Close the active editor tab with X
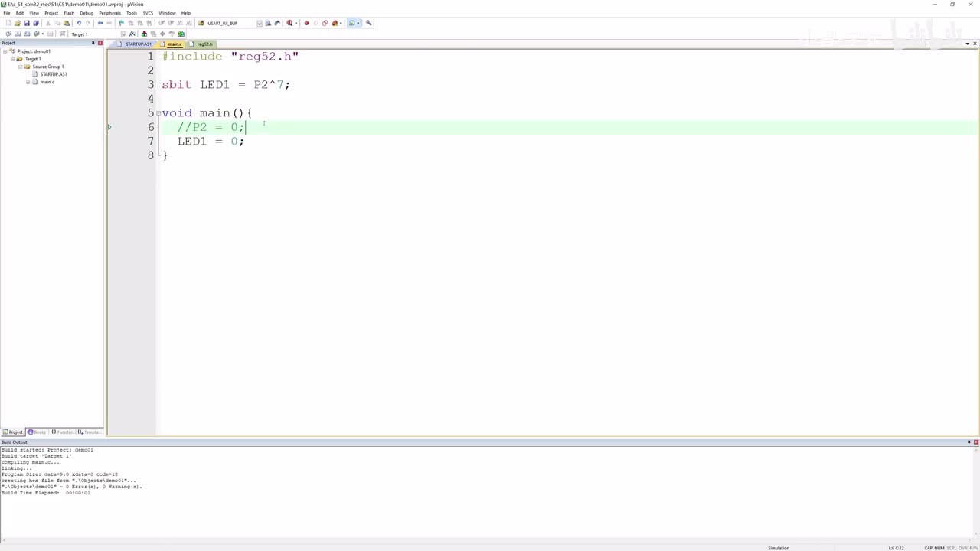The width and height of the screenshot is (980, 551). click(975, 44)
